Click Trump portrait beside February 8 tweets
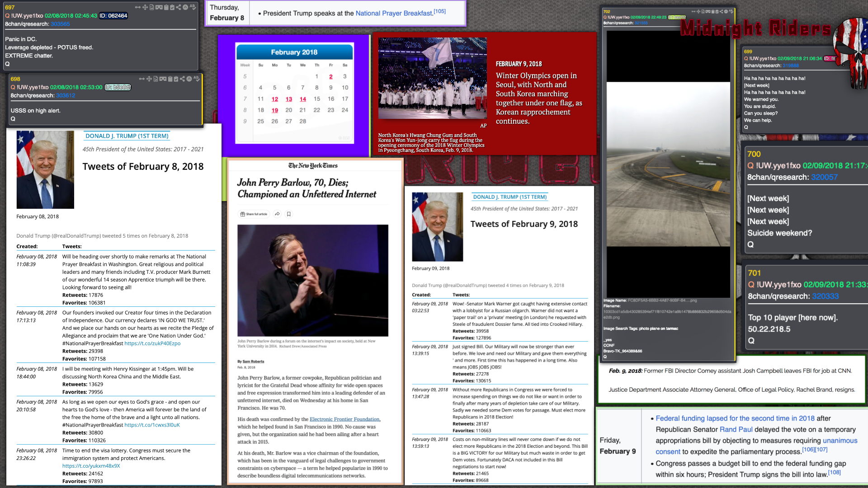This screenshot has width=868, height=488. coord(45,170)
